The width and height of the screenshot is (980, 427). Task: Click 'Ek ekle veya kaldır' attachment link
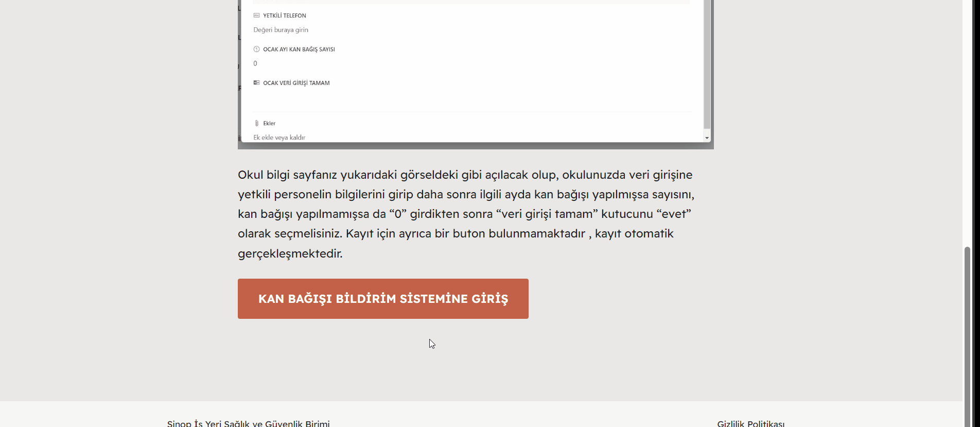(279, 138)
